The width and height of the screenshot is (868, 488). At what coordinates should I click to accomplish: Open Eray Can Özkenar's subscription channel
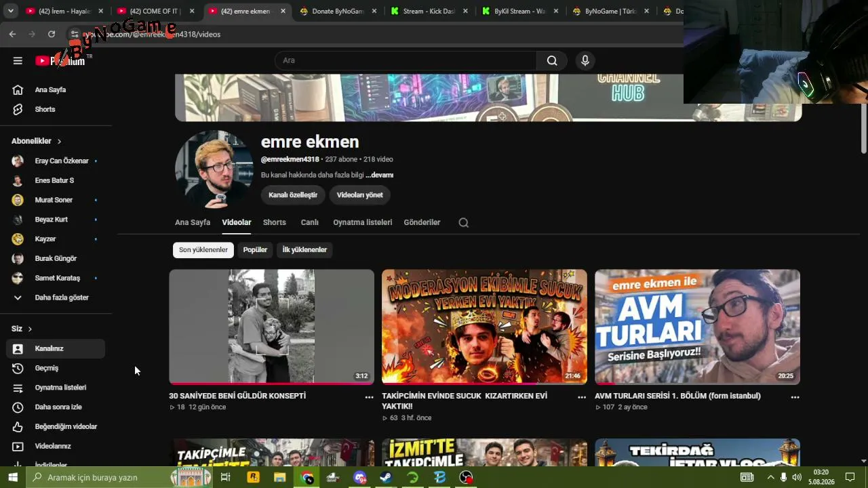[x=56, y=161]
